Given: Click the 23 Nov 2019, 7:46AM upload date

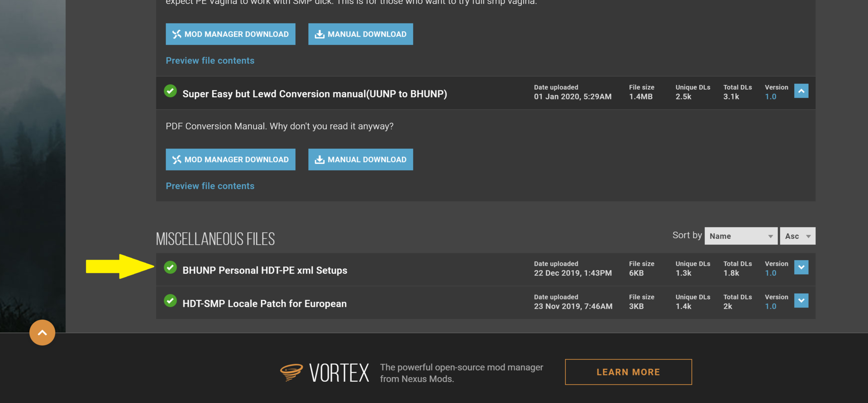Looking at the screenshot, I should [x=573, y=307].
